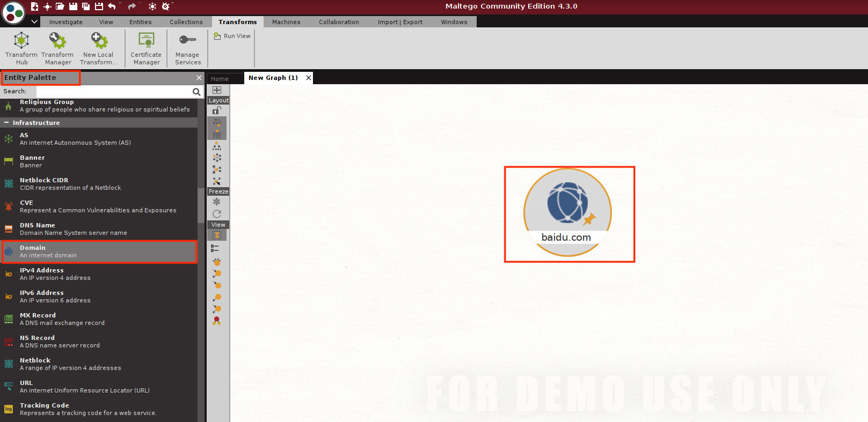Select the Domain entity in palette
Screen dimensions: 868x422
pyautogui.click(x=99, y=251)
